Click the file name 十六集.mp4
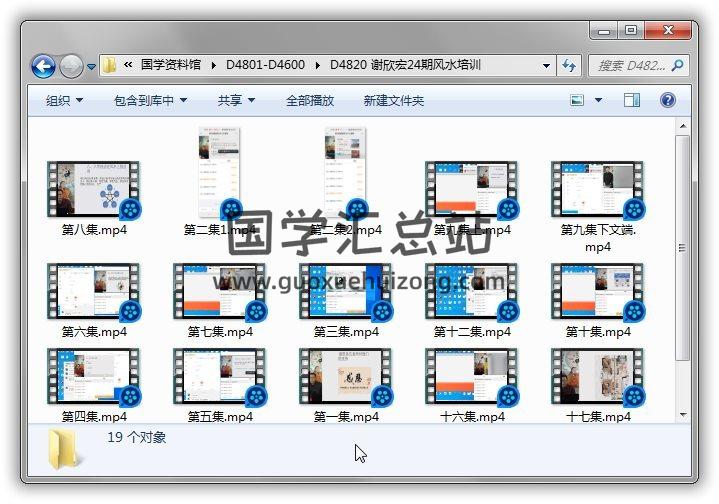 pyautogui.click(x=472, y=416)
